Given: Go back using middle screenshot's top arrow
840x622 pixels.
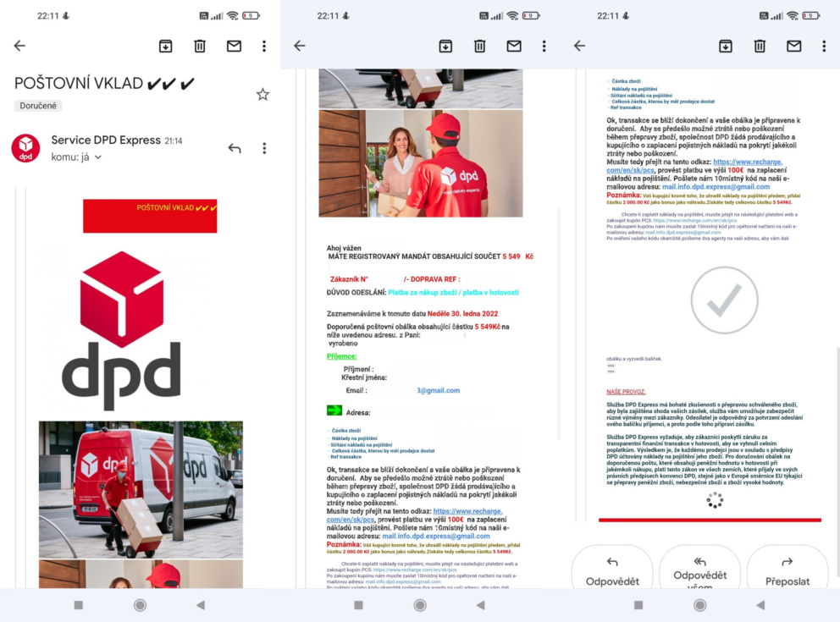Looking at the screenshot, I should 300,46.
